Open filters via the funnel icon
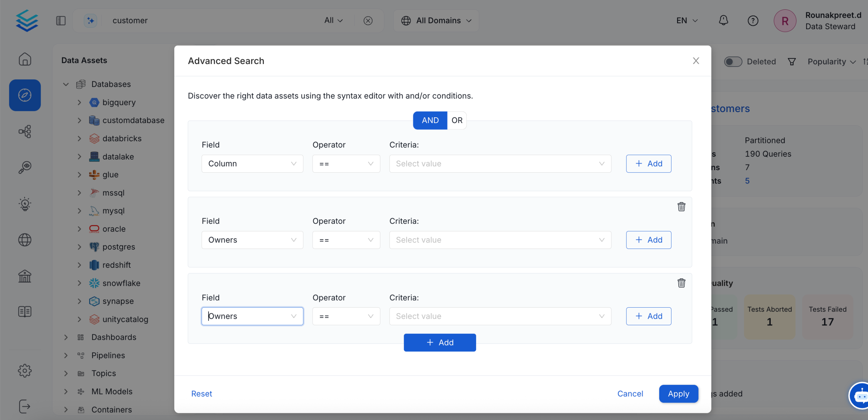 [792, 61]
